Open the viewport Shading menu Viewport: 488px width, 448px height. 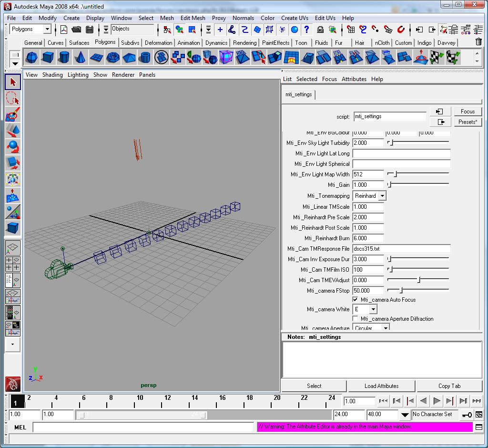[x=52, y=75]
